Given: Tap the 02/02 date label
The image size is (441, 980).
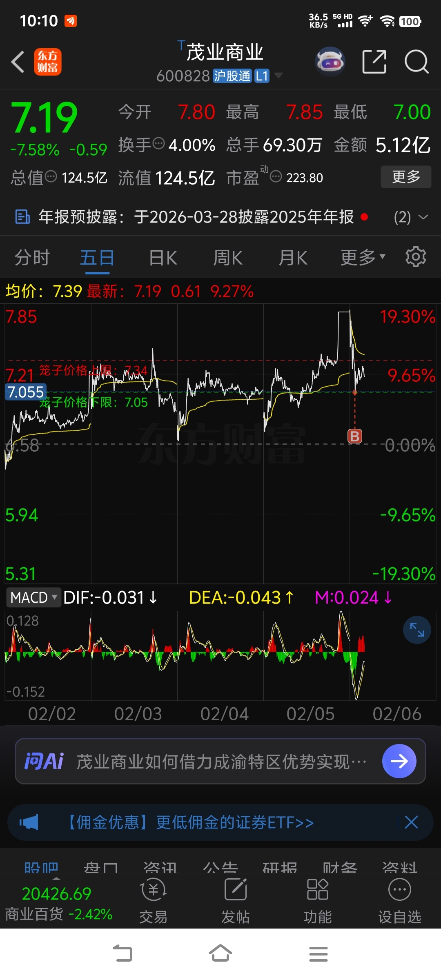Looking at the screenshot, I should pos(52,714).
